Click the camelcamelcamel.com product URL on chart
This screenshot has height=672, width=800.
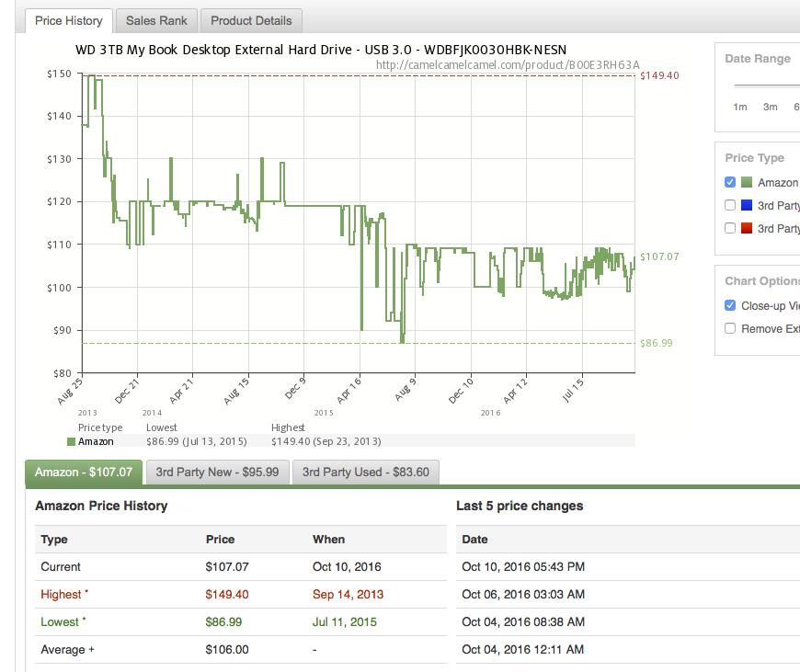point(508,65)
